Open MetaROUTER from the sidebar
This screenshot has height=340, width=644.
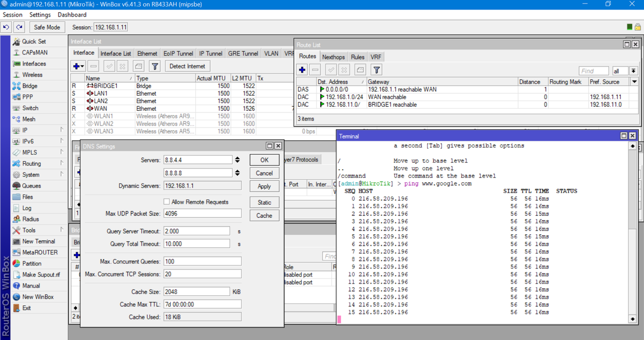click(40, 252)
